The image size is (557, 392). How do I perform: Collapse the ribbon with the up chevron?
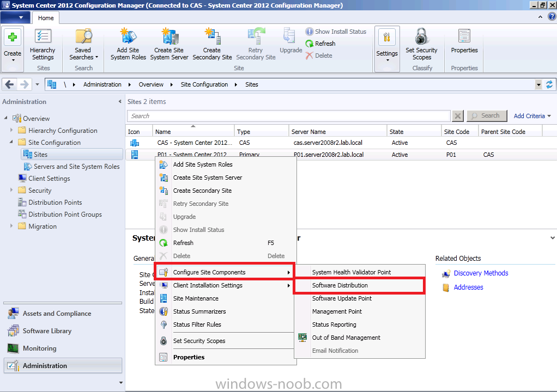pos(540,17)
